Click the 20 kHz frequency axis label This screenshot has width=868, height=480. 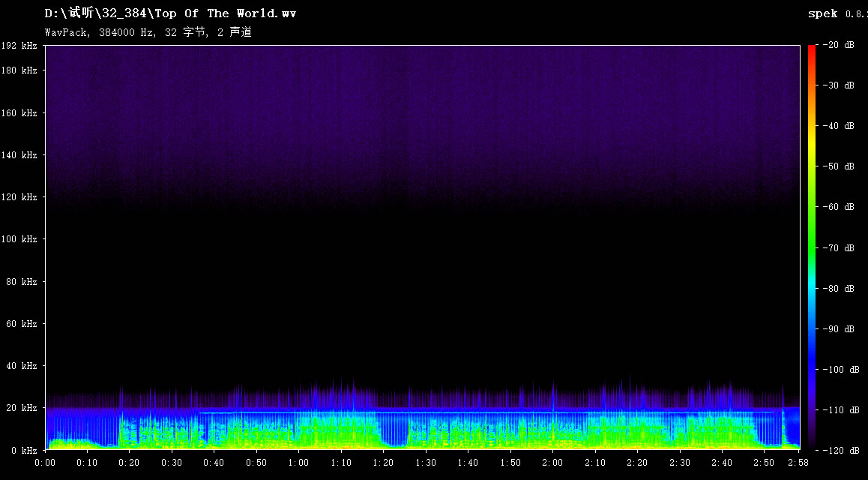click(x=22, y=408)
